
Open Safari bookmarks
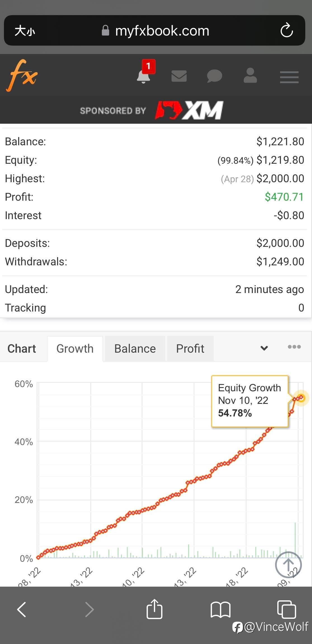click(220, 609)
